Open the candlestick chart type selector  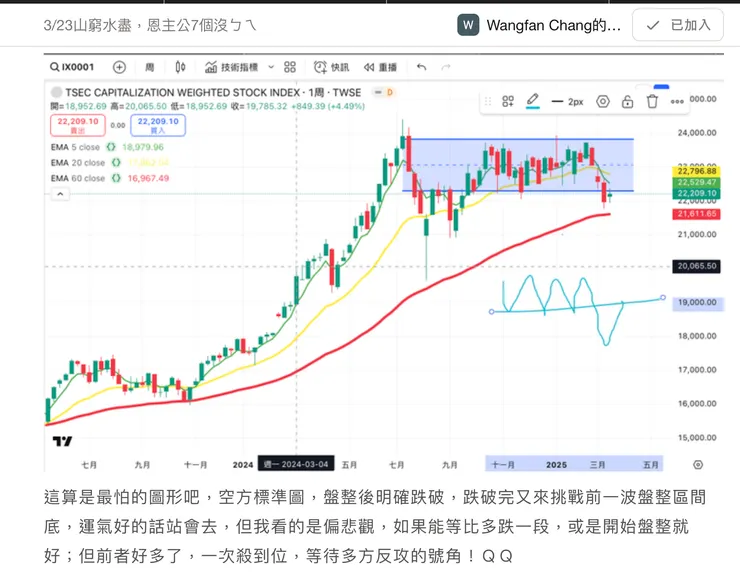[x=180, y=67]
